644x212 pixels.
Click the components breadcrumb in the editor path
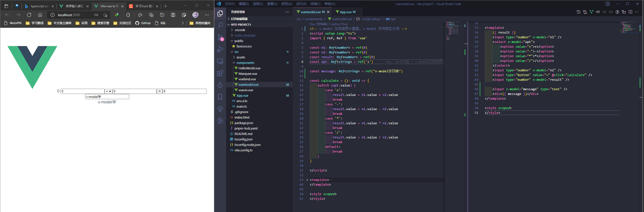click(314, 19)
